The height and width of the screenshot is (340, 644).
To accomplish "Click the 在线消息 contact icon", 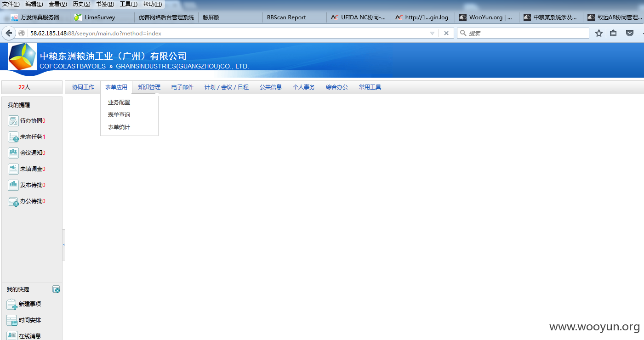I will pos(12,335).
